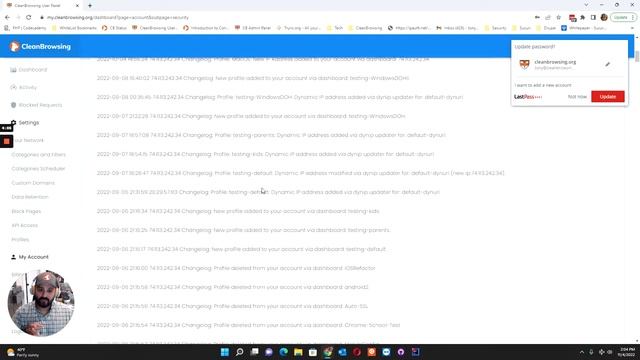The image size is (640, 360).
Task: Open the Dashboard sidebar item
Action: (x=29, y=70)
